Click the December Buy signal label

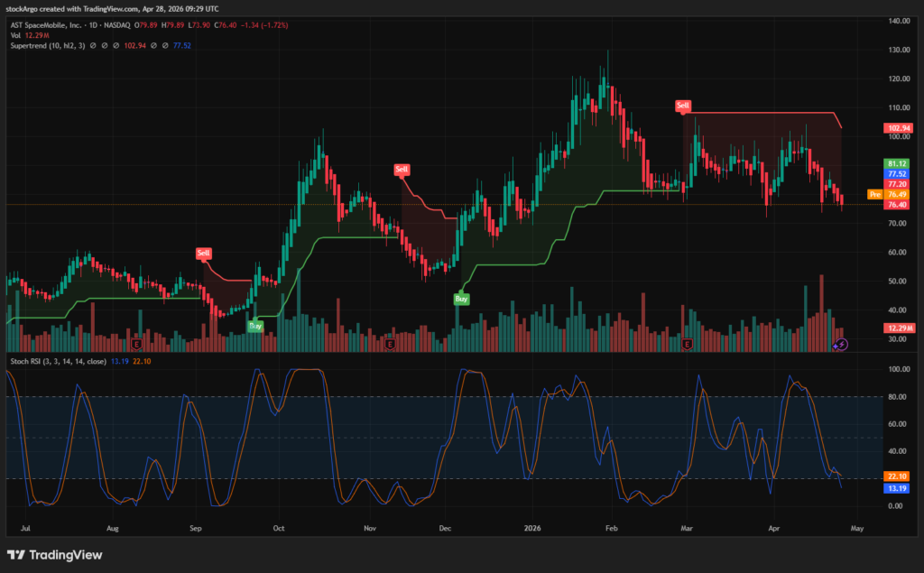[461, 299]
